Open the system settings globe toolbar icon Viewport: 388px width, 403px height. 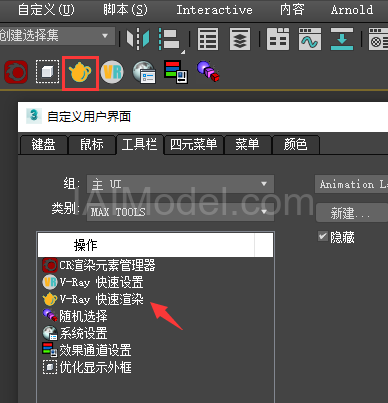pyautogui.click(x=144, y=72)
